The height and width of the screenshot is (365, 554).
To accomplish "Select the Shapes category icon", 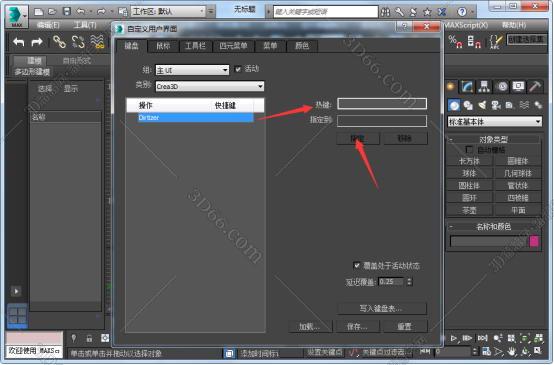I will tap(468, 105).
